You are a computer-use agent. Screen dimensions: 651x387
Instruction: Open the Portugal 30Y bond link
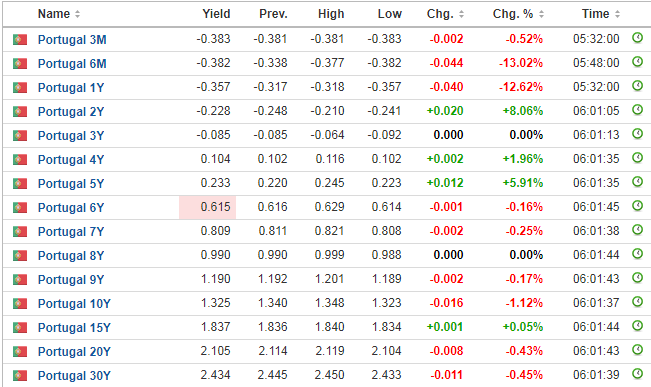pyautogui.click(x=74, y=376)
